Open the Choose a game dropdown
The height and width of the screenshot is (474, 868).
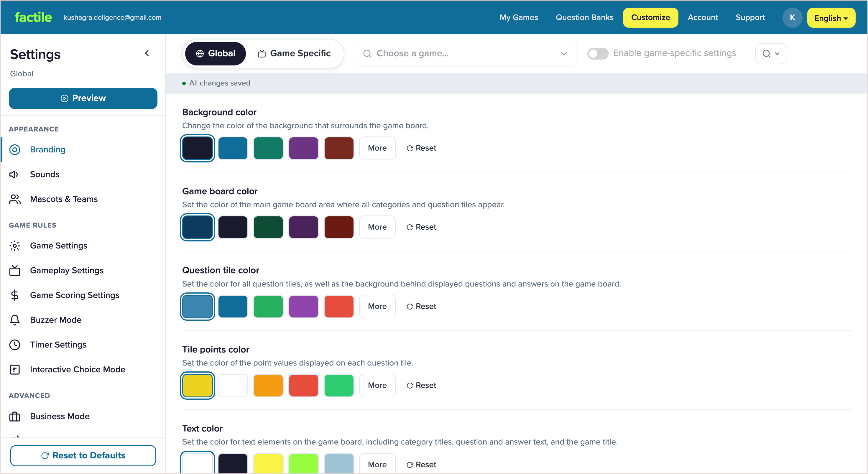coord(465,54)
